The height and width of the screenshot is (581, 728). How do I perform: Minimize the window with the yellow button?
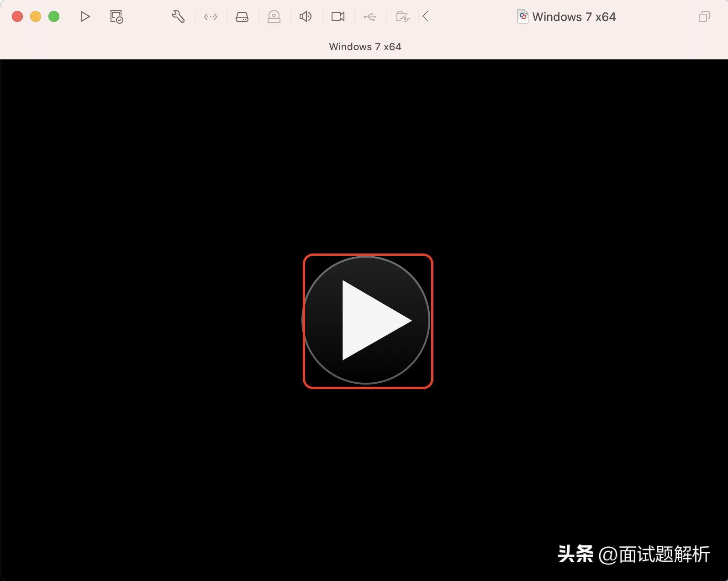point(36,17)
